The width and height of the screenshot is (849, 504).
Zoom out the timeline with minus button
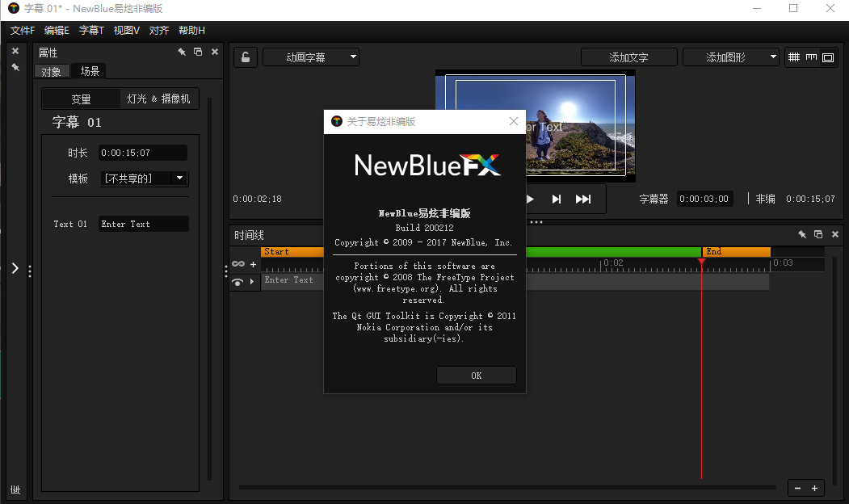pos(797,489)
